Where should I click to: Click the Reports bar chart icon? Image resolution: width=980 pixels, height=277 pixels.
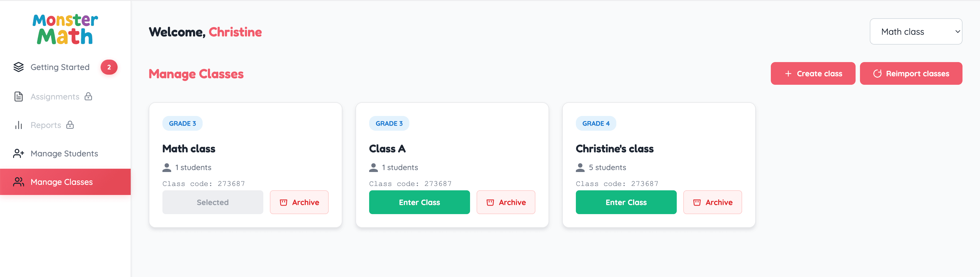[19, 125]
